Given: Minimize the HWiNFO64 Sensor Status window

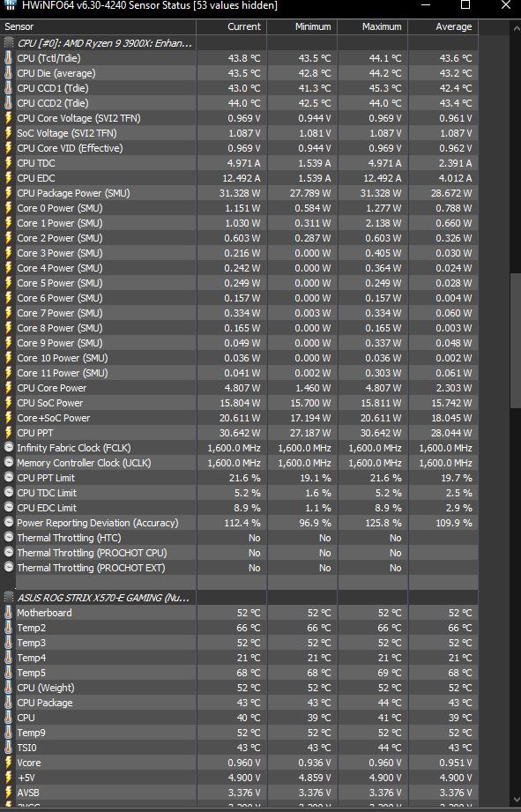Looking at the screenshot, I should coord(425,5).
